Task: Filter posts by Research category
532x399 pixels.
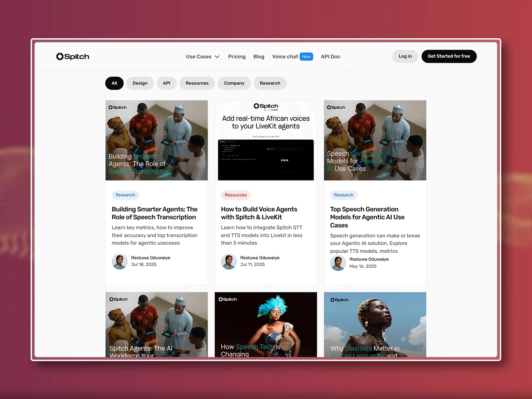Action: pos(270,83)
